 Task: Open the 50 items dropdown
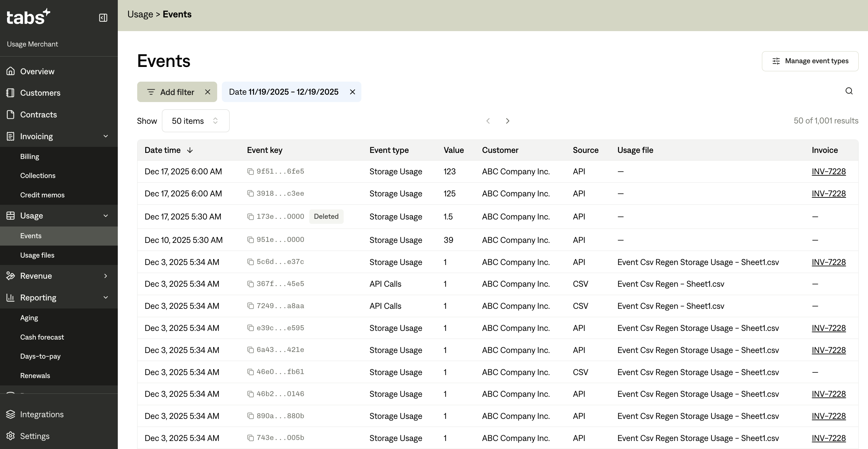(195, 121)
